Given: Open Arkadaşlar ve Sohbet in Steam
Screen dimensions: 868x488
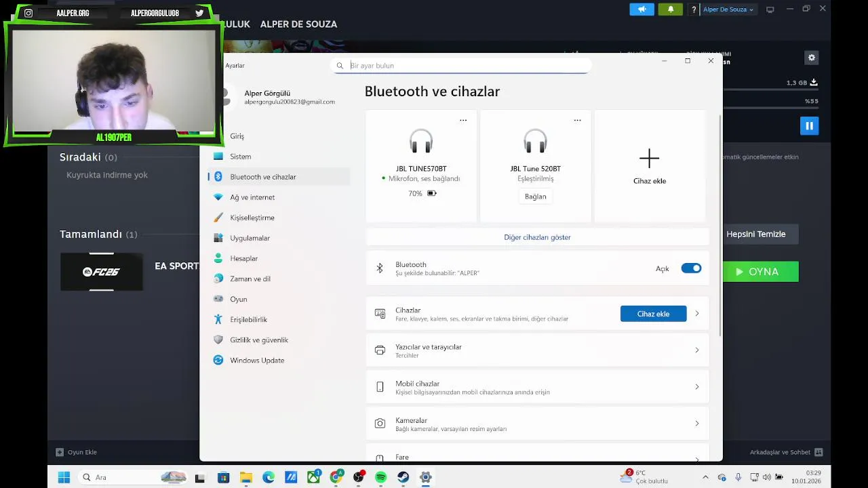Looking at the screenshot, I should coord(786,452).
